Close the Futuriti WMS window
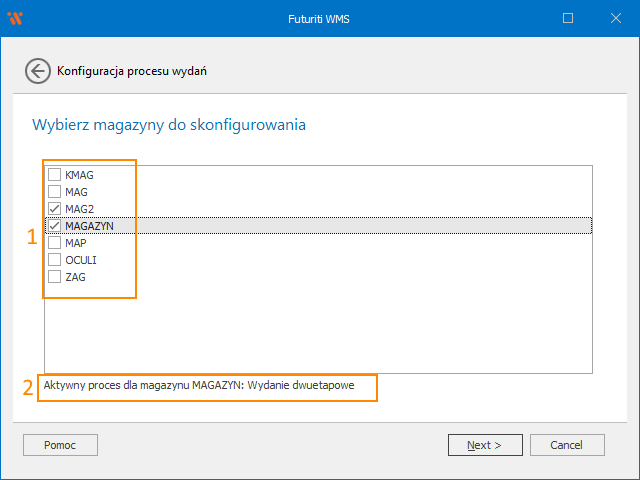Image resolution: width=640 pixels, height=480 pixels. 613,18
